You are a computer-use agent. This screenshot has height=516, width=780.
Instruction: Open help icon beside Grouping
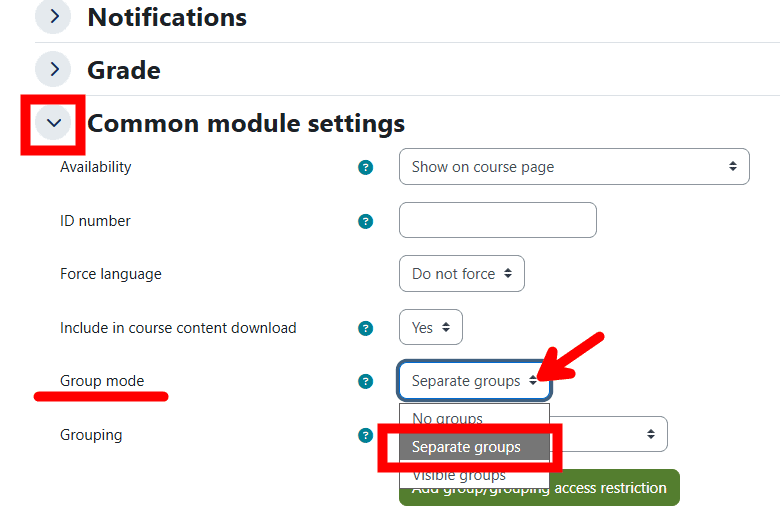(x=366, y=435)
